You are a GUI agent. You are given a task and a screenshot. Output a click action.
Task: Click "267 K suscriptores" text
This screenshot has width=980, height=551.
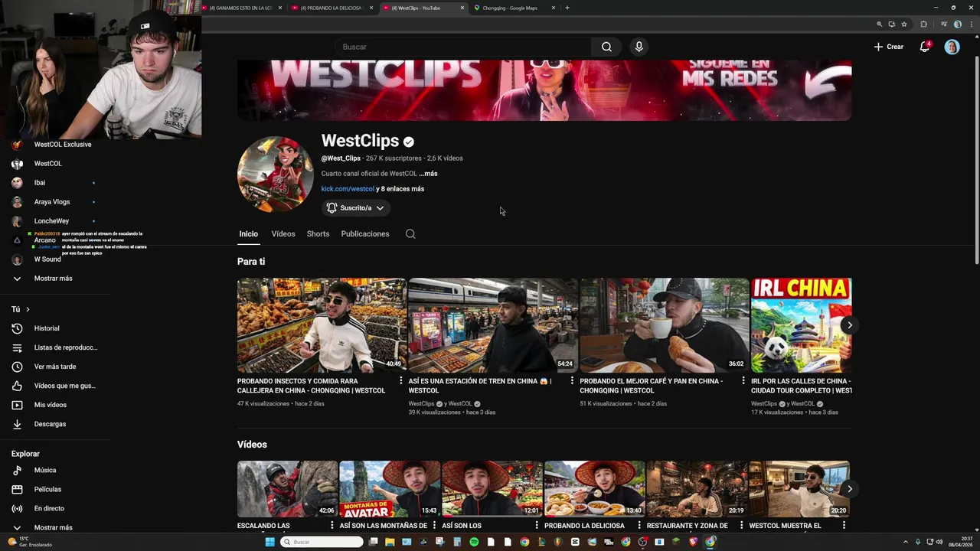(394, 158)
